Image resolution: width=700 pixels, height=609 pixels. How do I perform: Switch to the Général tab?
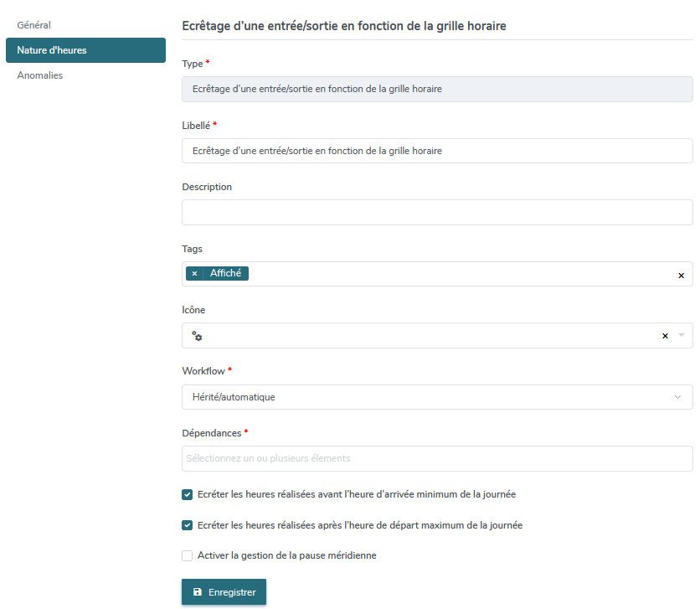(x=34, y=25)
